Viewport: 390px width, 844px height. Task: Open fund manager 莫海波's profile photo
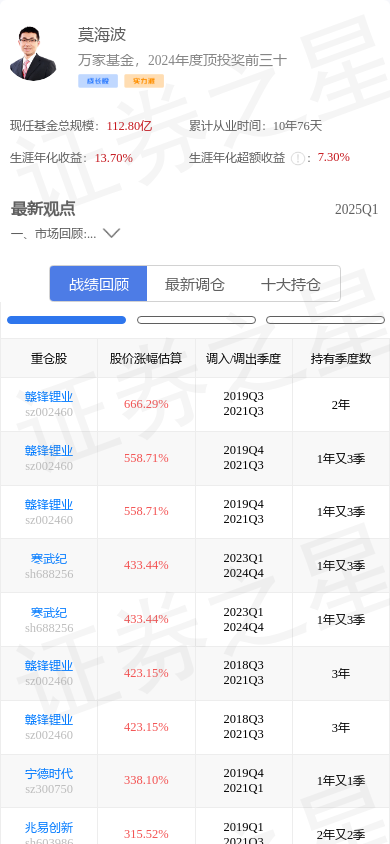(x=33, y=54)
